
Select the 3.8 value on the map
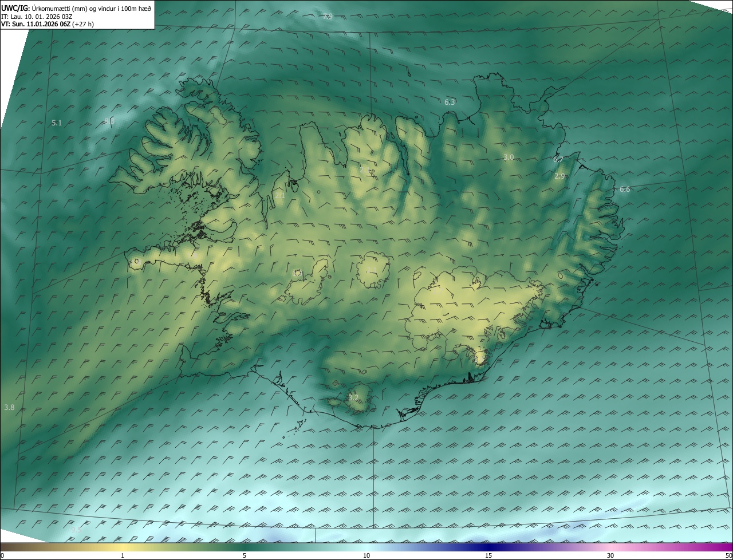(9, 407)
